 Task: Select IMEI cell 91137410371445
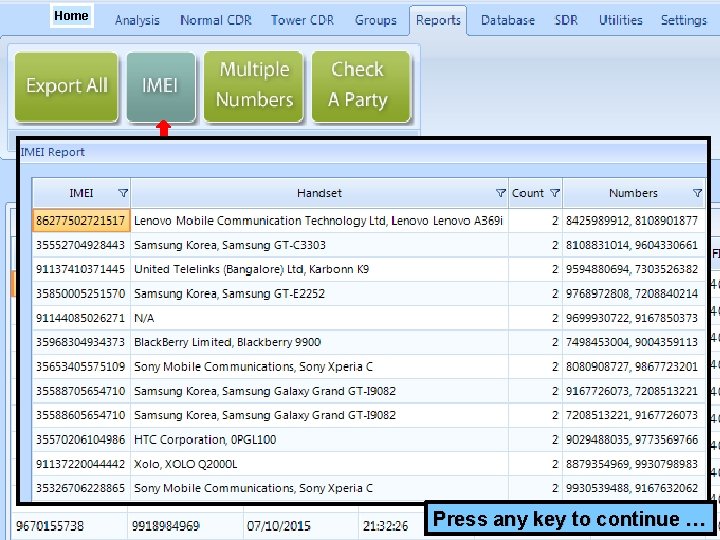(81, 269)
